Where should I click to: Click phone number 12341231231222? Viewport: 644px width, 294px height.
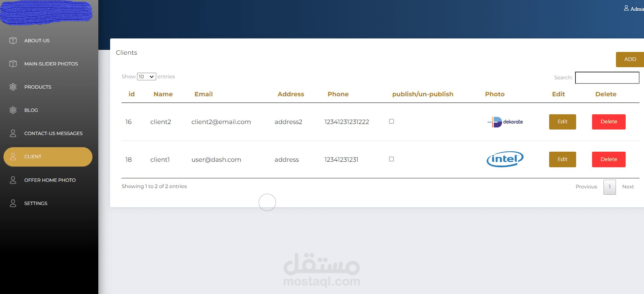[x=347, y=122]
